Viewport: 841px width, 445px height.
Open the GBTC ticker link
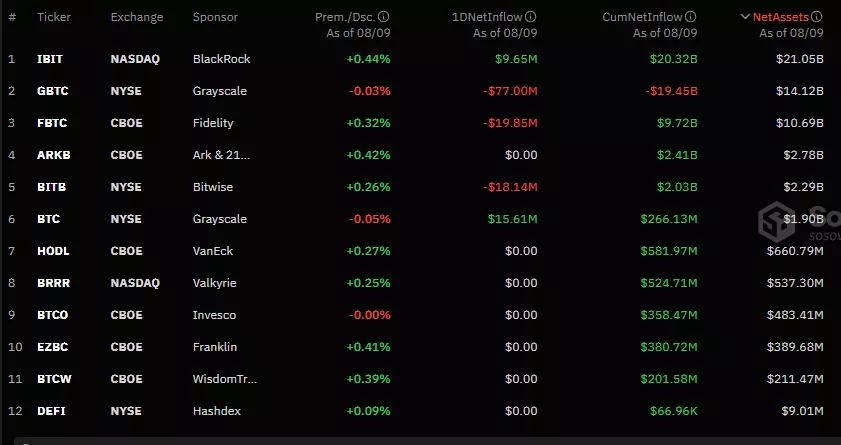[51, 91]
